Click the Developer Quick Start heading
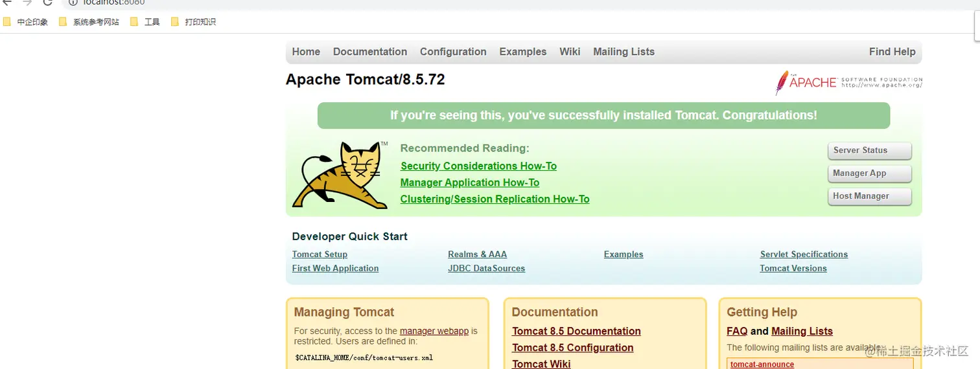The height and width of the screenshot is (369, 980). coord(349,237)
